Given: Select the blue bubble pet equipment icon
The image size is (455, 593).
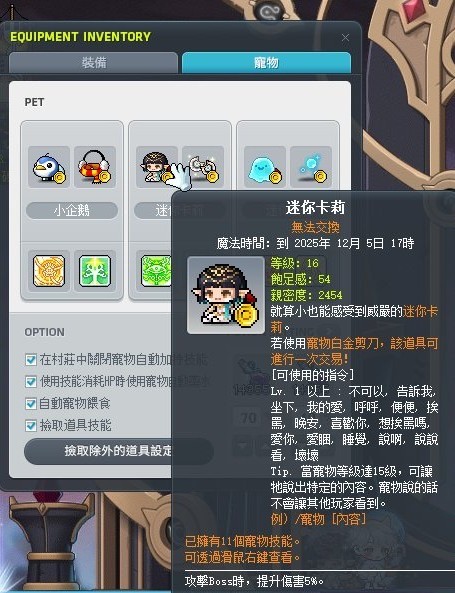Looking at the screenshot, I should tap(311, 167).
